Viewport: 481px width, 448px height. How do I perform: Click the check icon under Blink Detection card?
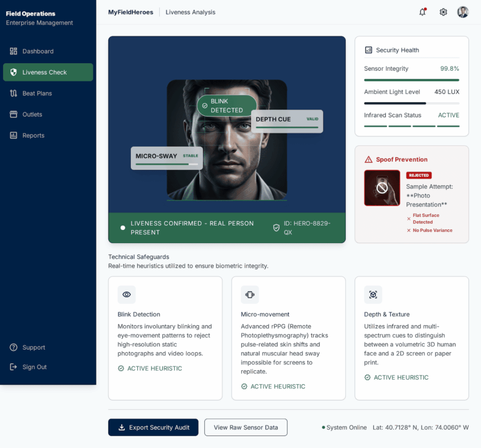(x=121, y=368)
